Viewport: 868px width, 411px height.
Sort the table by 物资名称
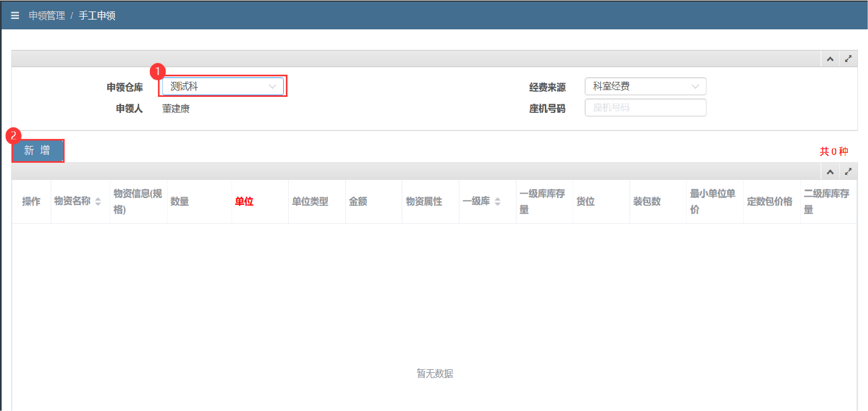[x=98, y=202]
